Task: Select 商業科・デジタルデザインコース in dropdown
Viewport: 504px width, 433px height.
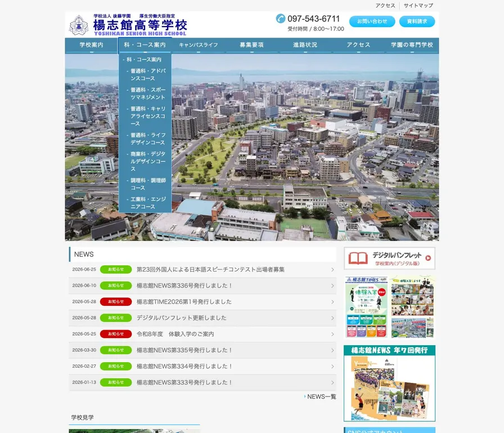Action: [148, 161]
